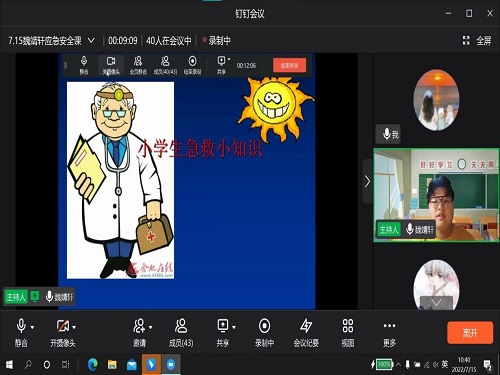This screenshot has width=500, height=375.
Task: Click the 录制中 recording status indicator
Action: click(217, 41)
